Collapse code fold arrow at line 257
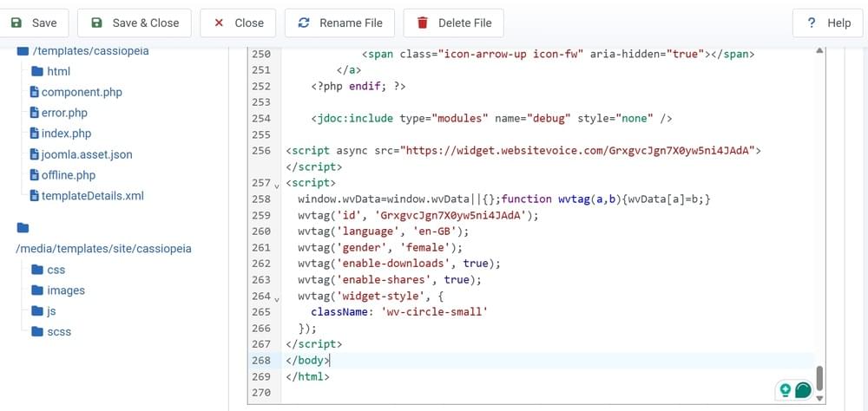Viewport: 868px width, 411px height. tap(277, 186)
